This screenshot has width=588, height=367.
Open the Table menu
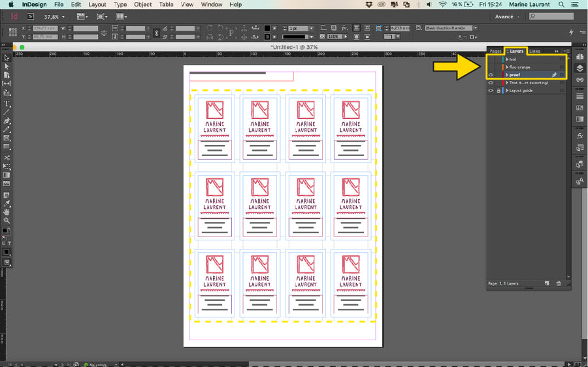[166, 5]
